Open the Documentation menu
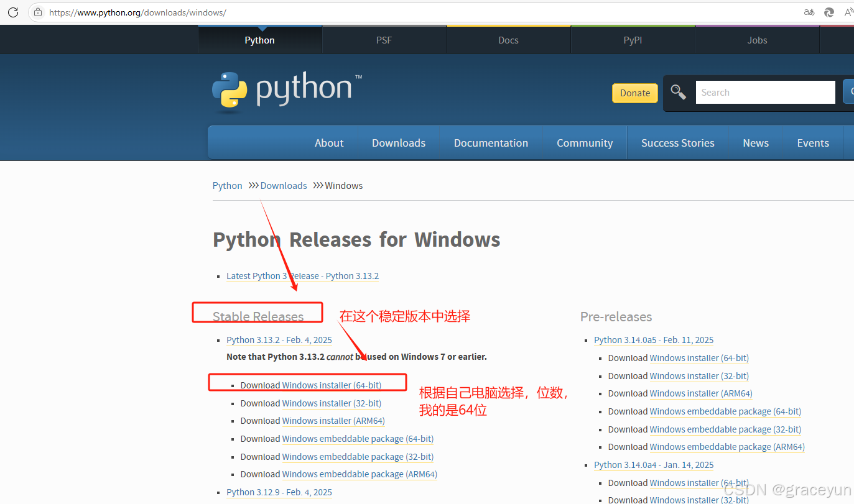The height and width of the screenshot is (504, 854). tap(491, 143)
